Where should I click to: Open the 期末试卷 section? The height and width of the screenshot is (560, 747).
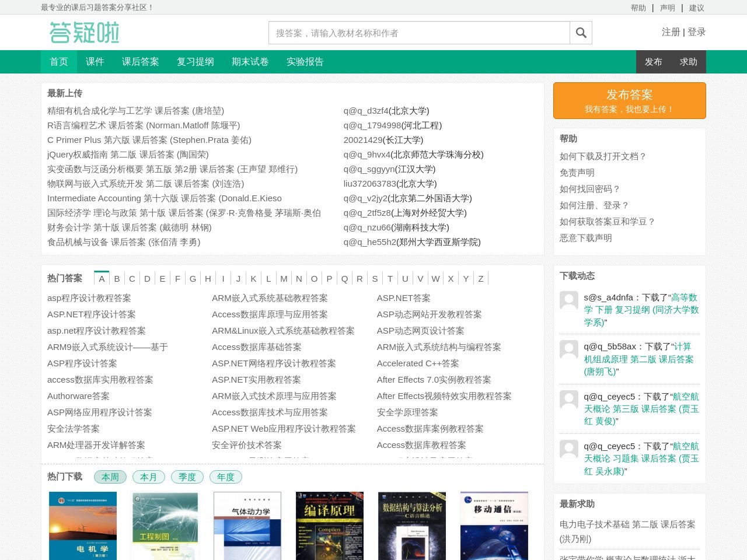[250, 62]
